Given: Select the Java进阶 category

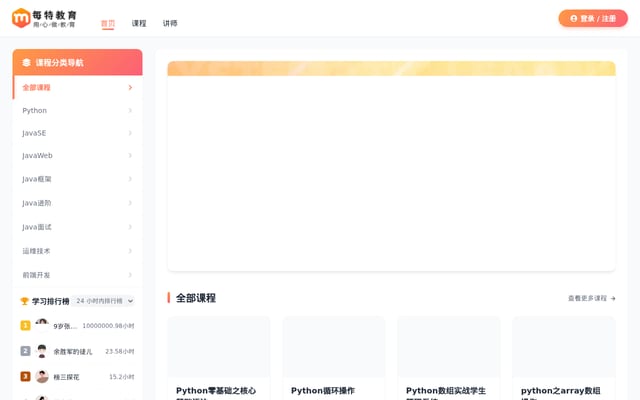Looking at the screenshot, I should click(x=78, y=203).
